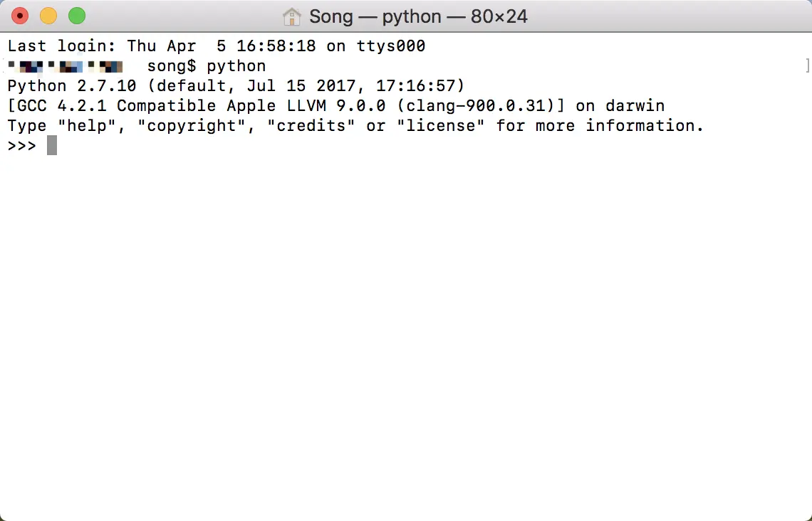Click the bracket mark at right window edge
This screenshot has height=521, width=812.
[x=807, y=66]
